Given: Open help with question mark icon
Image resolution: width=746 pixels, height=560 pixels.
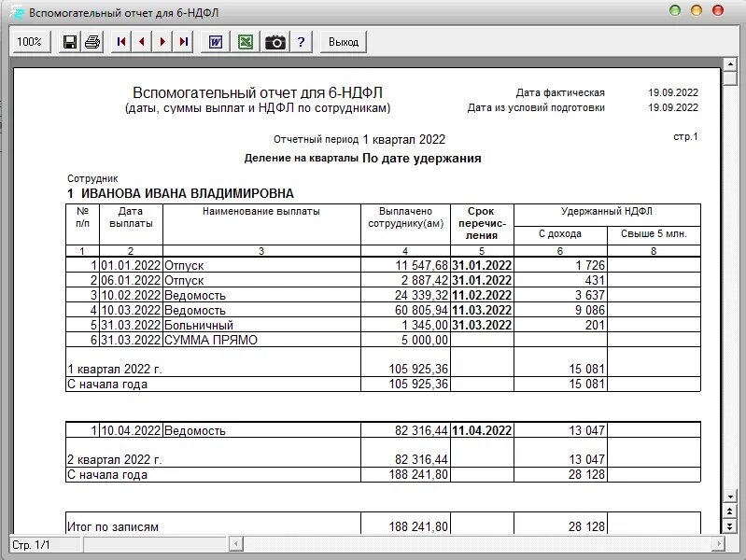Looking at the screenshot, I should [x=302, y=42].
